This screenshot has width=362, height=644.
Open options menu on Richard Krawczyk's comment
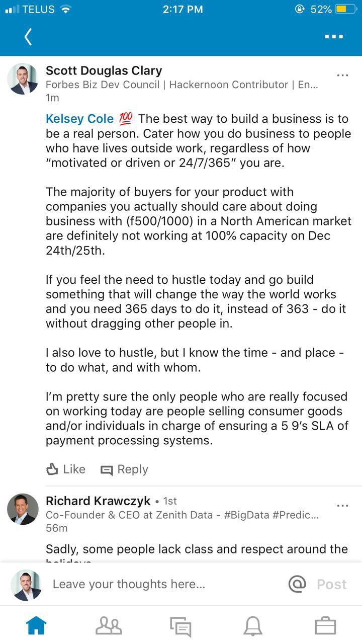tap(342, 506)
